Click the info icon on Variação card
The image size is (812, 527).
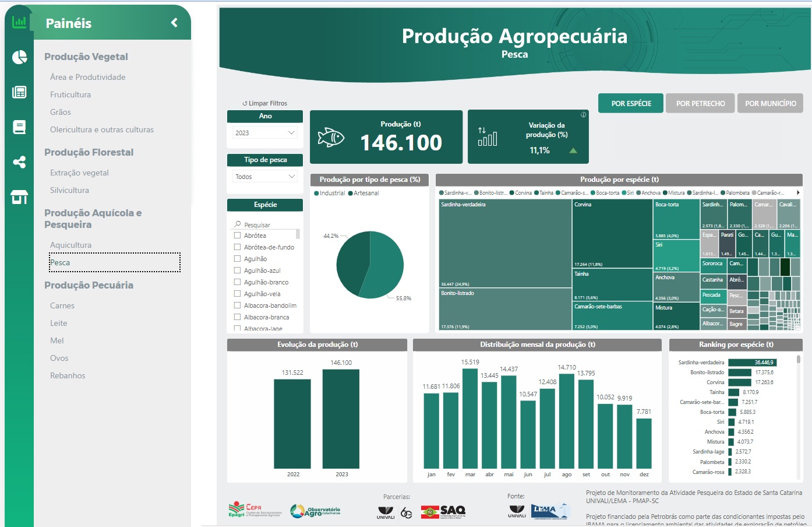[x=583, y=115]
